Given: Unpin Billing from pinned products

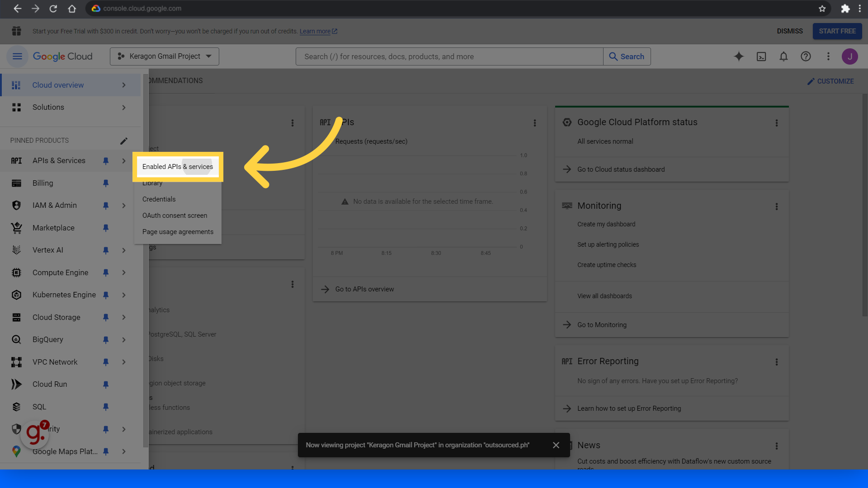Looking at the screenshot, I should (x=106, y=183).
